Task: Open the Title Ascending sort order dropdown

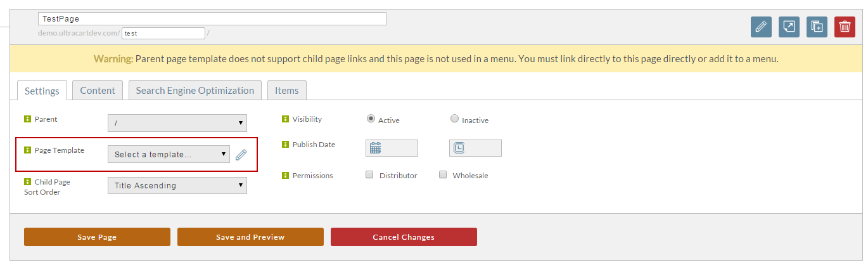Action: click(x=177, y=185)
